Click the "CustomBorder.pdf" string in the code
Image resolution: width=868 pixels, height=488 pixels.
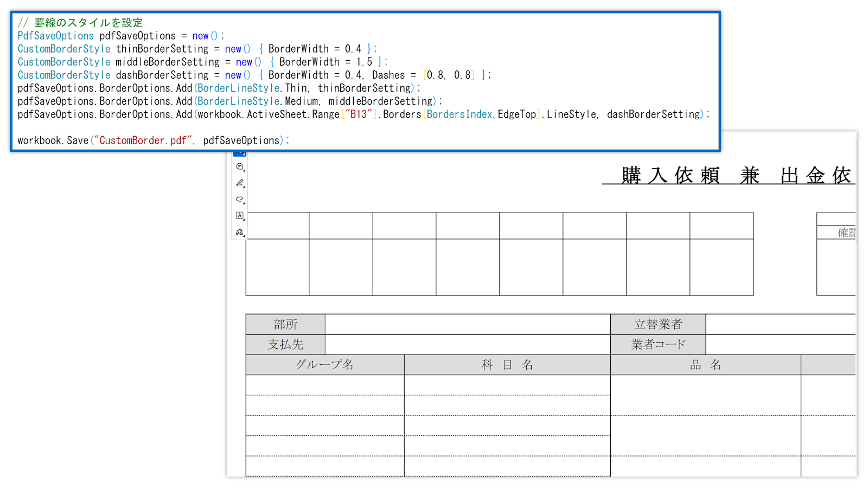coord(143,140)
